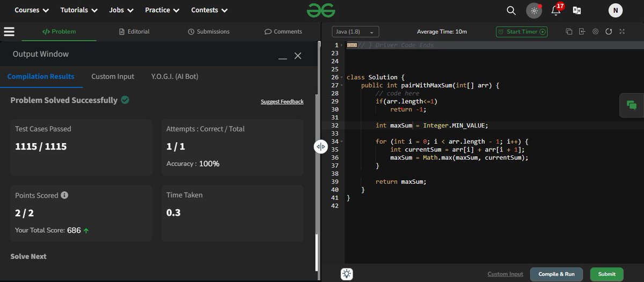Click Your Total Score: 686 text
The height and width of the screenshot is (282, 644).
[52, 231]
